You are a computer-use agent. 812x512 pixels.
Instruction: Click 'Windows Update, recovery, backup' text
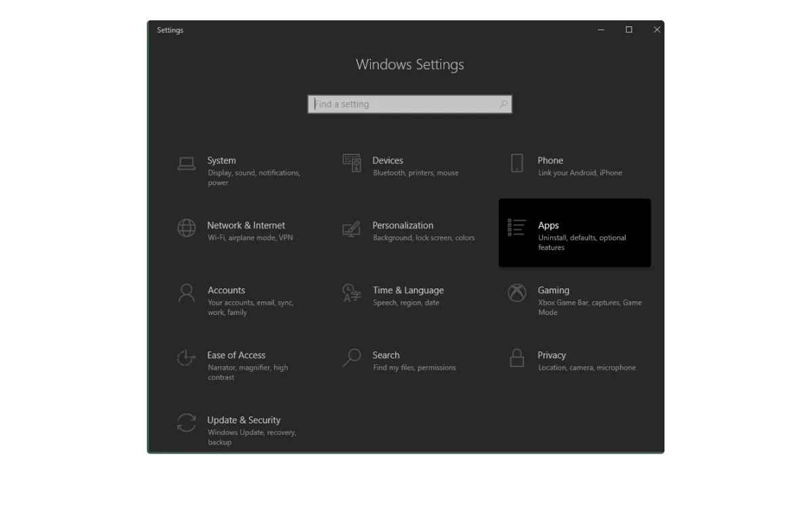click(252, 438)
